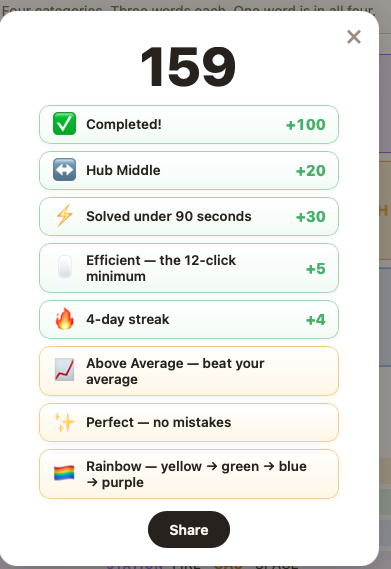391x569 pixels.
Task: Select the 4-day streak row
Action: (189, 320)
